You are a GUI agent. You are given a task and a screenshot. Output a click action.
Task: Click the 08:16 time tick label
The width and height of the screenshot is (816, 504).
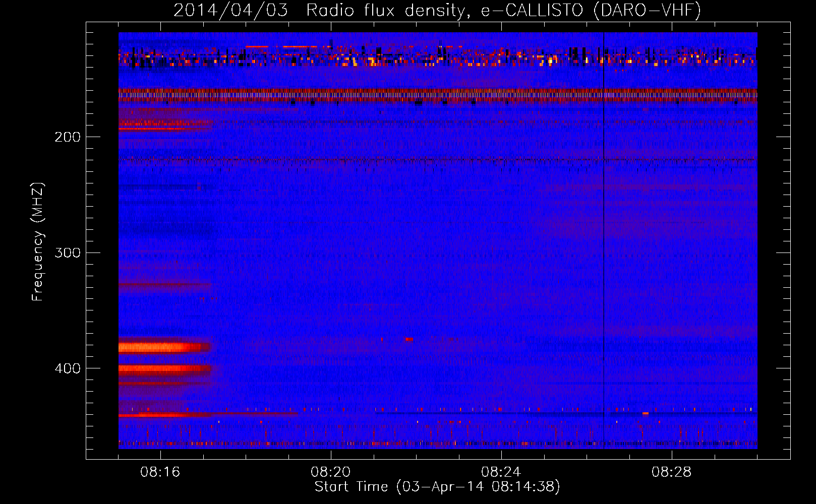click(x=160, y=472)
